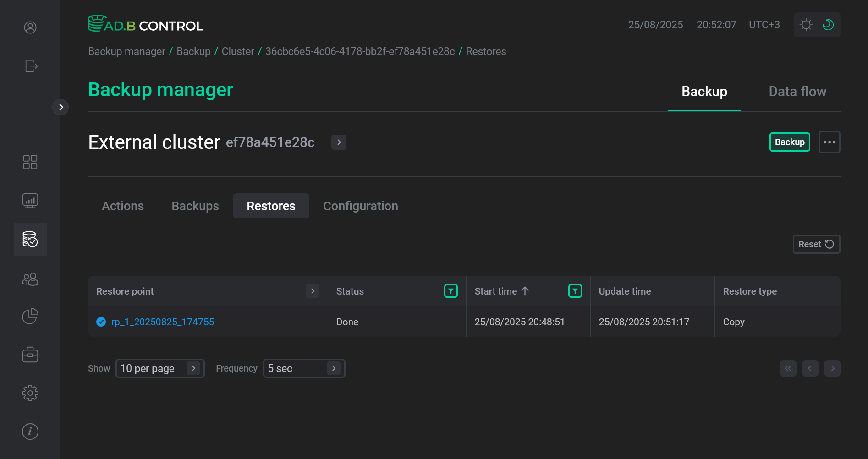
Task: Open the monitoring chart icon in sidebar
Action: [30, 200]
